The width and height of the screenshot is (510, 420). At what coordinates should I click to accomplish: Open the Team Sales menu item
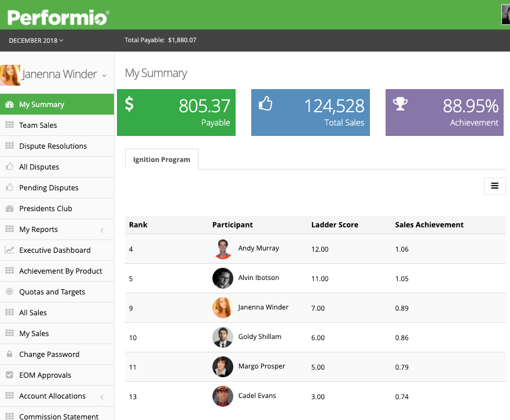(x=57, y=125)
